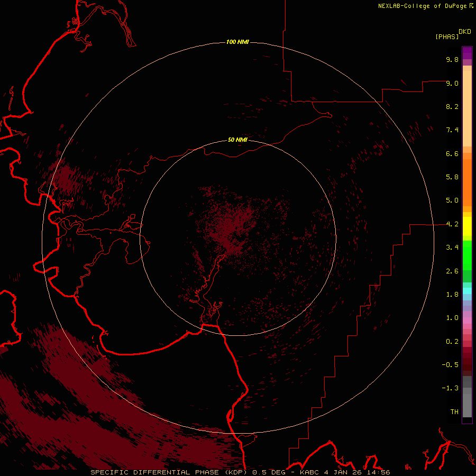Click the 7.4 value on the color scale
The image size is (476, 476).
point(452,130)
